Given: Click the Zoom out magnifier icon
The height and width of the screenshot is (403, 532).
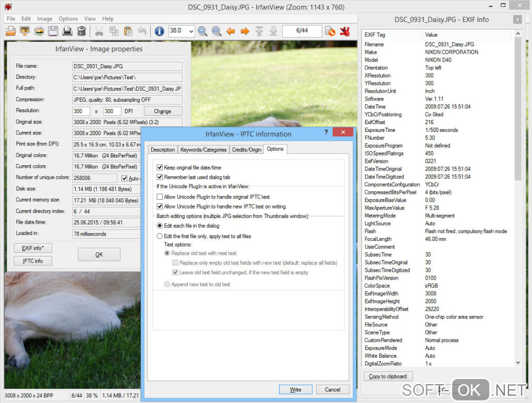Looking at the screenshot, I should point(216,31).
